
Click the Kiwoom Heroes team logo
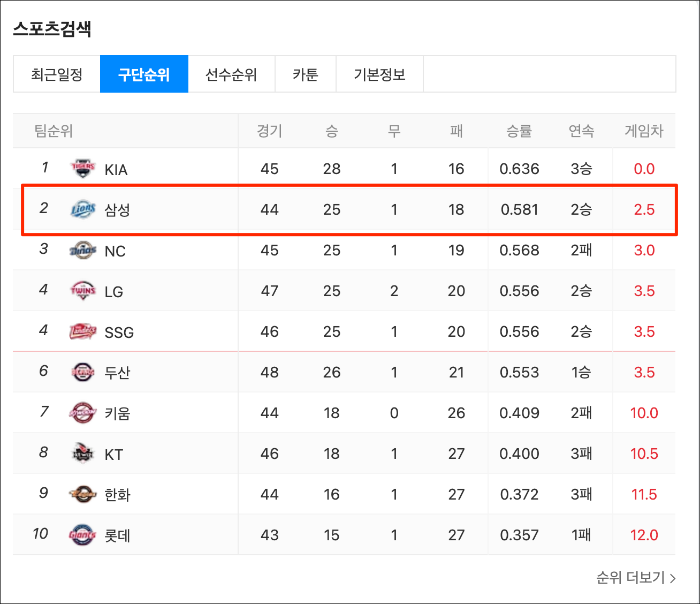click(x=83, y=413)
